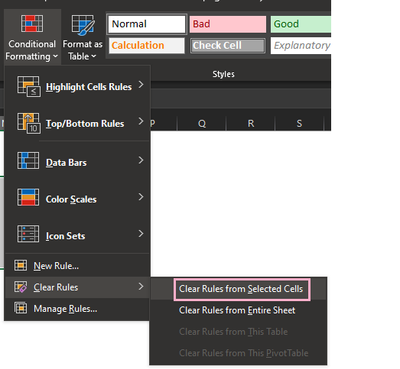Click the Format as Table icon

(x=83, y=24)
